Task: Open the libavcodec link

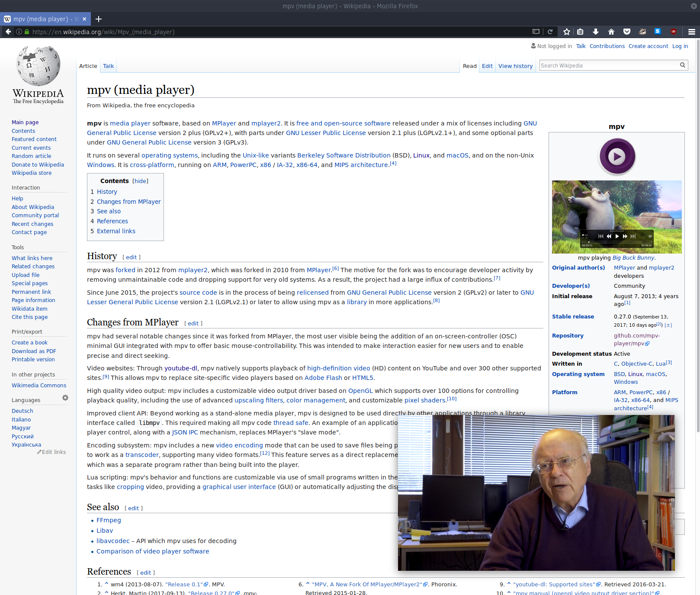Action: point(113,541)
